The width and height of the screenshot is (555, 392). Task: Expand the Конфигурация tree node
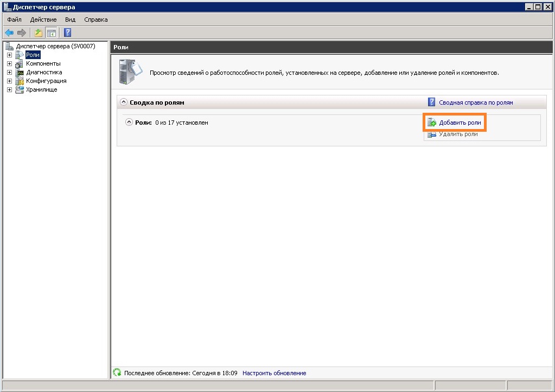[9, 81]
